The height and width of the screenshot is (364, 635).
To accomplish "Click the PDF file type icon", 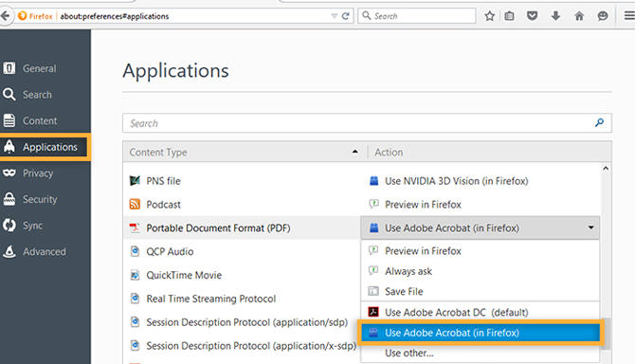I will pyautogui.click(x=135, y=227).
